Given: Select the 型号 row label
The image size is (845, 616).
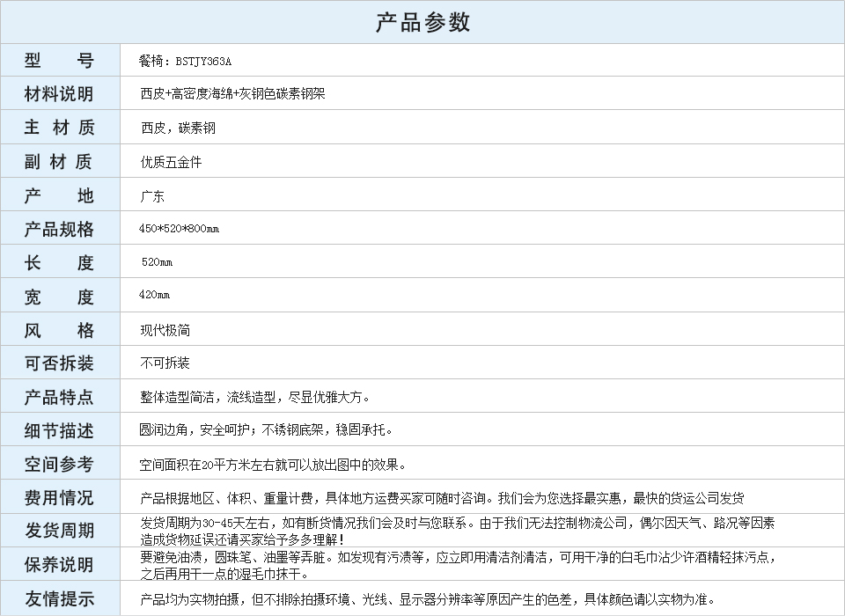Looking at the screenshot, I should (x=59, y=61).
